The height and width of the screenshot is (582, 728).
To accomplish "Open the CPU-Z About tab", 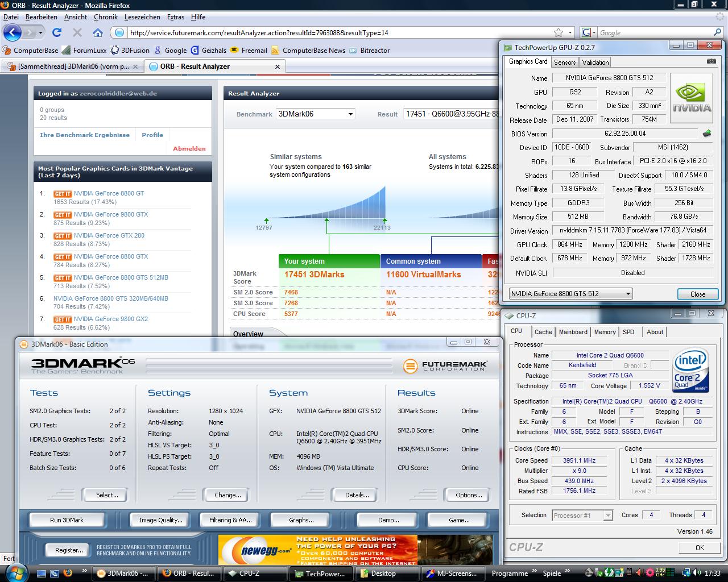I will pyautogui.click(x=655, y=332).
